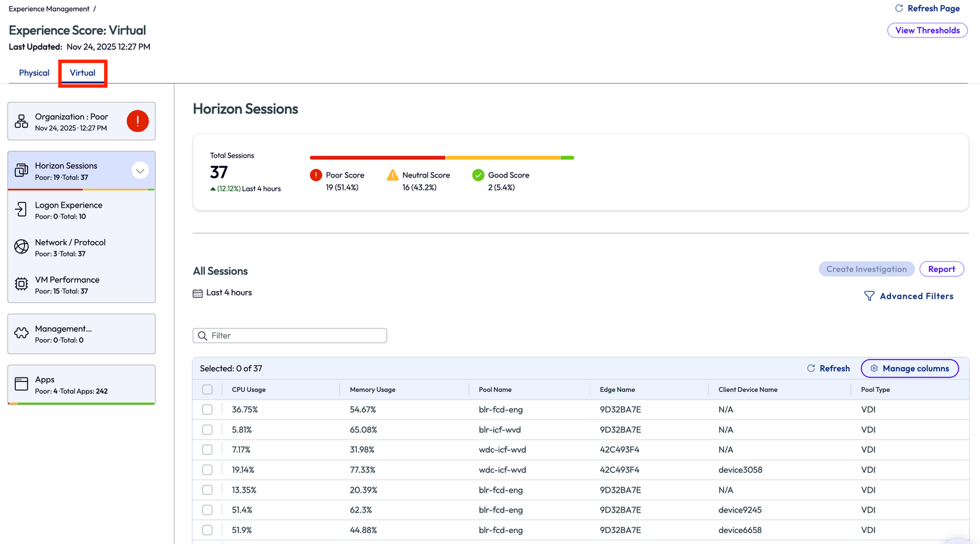
Task: Toggle the select-all checkbox in table header
Action: click(208, 390)
